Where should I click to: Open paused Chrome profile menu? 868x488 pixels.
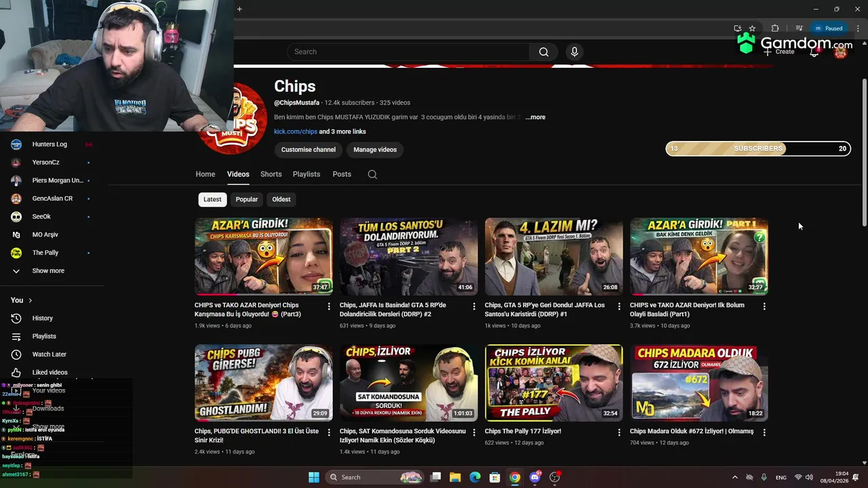click(829, 28)
